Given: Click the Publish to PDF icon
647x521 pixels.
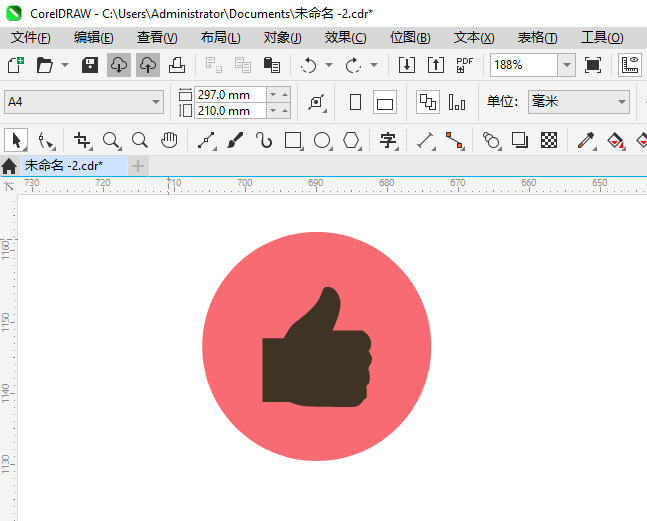Looking at the screenshot, I should (x=465, y=65).
